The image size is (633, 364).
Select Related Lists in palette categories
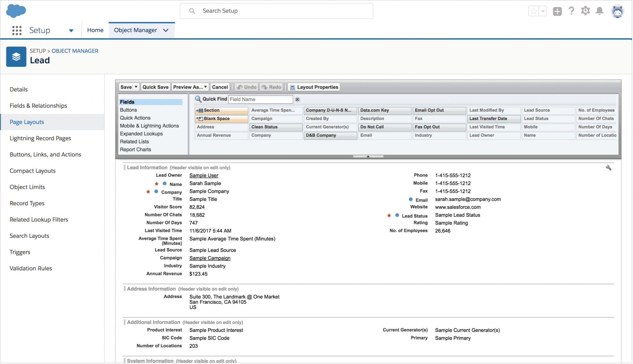[x=134, y=141]
